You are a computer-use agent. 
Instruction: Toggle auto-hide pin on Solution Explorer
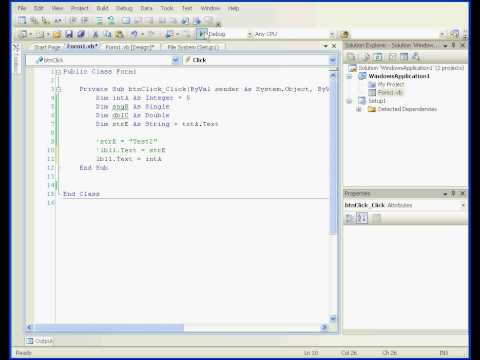454,45
